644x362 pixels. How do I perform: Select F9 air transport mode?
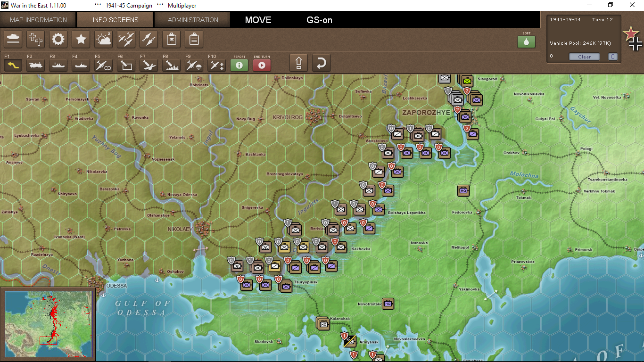[x=194, y=66]
